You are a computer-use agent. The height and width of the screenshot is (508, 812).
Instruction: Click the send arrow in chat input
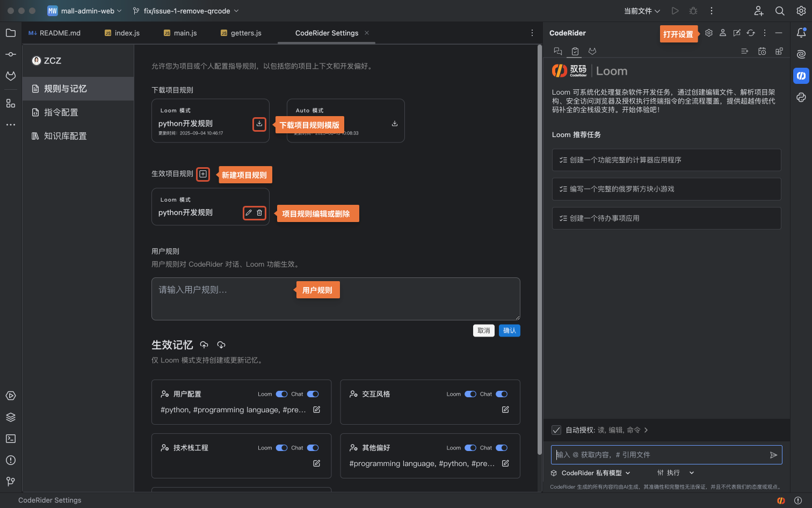tap(773, 455)
